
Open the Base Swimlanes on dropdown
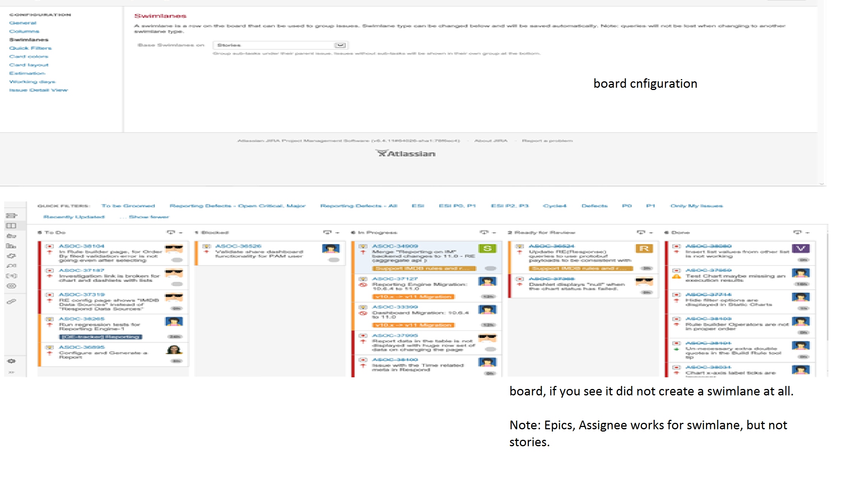(x=280, y=45)
